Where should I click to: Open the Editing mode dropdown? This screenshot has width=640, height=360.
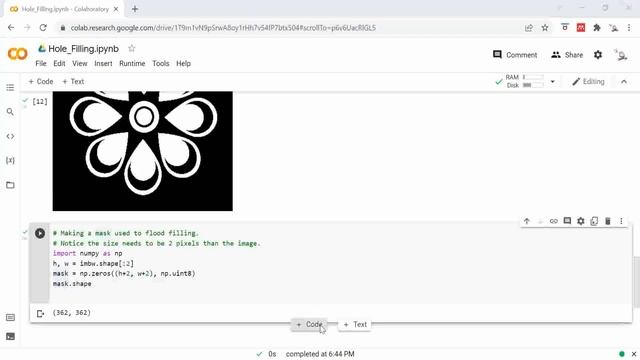click(588, 82)
